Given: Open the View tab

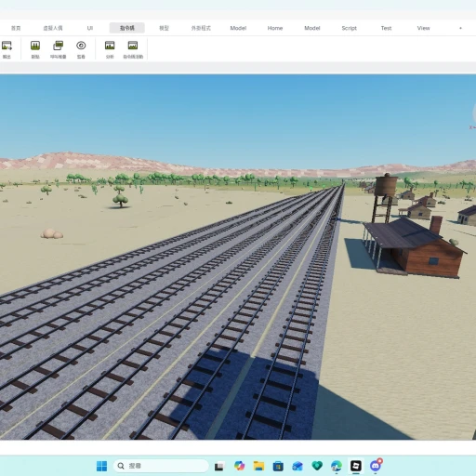Looking at the screenshot, I should coord(423,28).
